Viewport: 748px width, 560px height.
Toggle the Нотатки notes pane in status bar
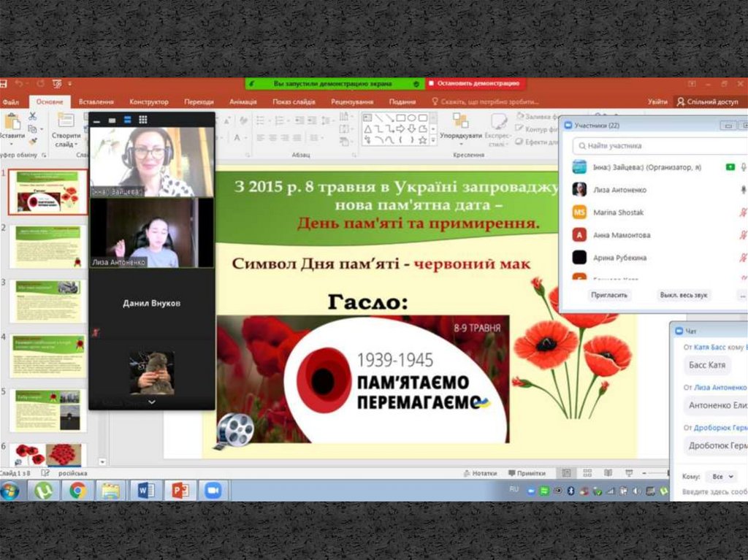tap(480, 473)
